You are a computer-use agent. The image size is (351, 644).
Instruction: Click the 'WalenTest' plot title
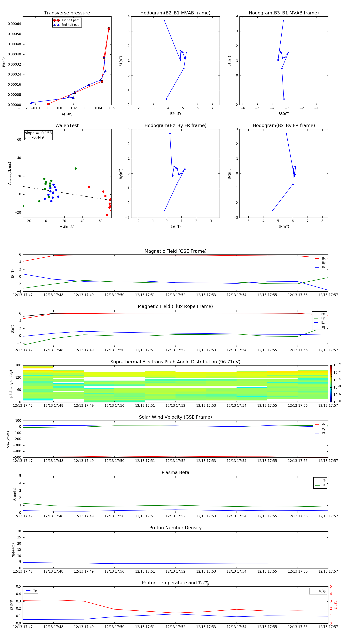[x=67, y=125]
